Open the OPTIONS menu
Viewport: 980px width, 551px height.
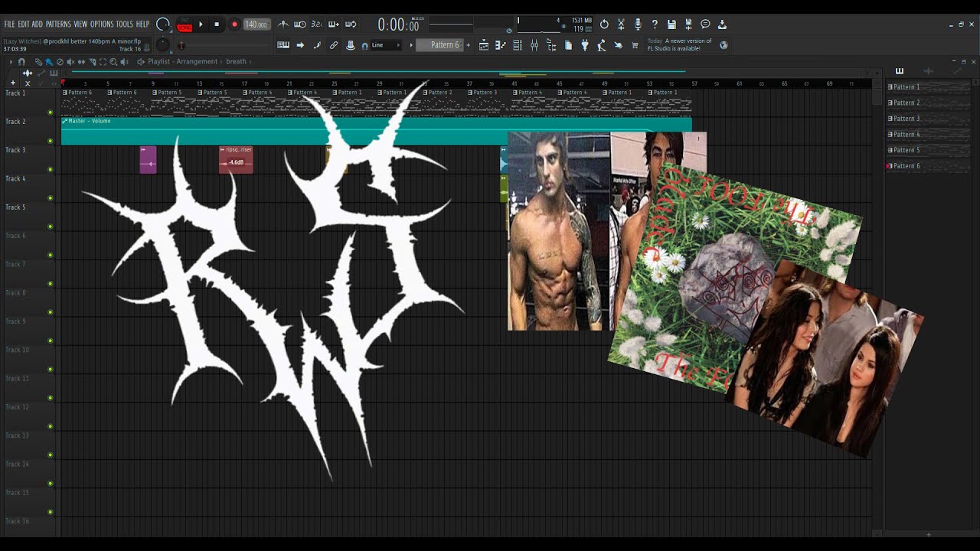pyautogui.click(x=102, y=24)
